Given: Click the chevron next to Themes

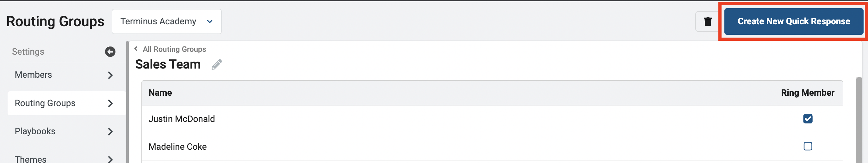Looking at the screenshot, I should pyautogui.click(x=110, y=159).
